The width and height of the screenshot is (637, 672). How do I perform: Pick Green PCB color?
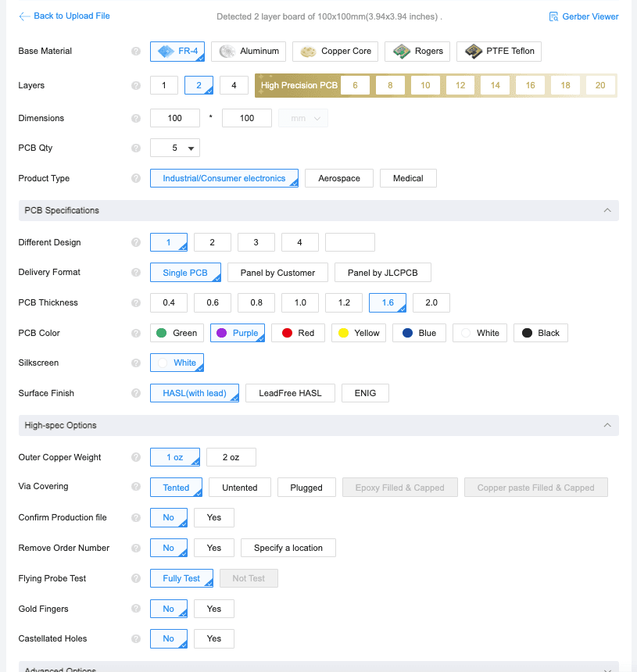click(177, 333)
